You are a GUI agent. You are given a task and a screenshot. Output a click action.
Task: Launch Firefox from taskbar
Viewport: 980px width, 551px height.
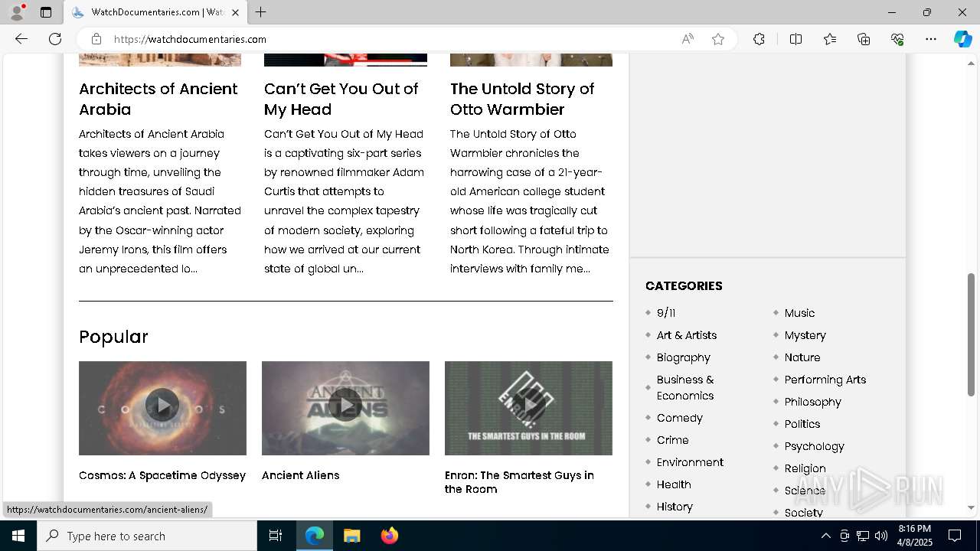tap(389, 536)
